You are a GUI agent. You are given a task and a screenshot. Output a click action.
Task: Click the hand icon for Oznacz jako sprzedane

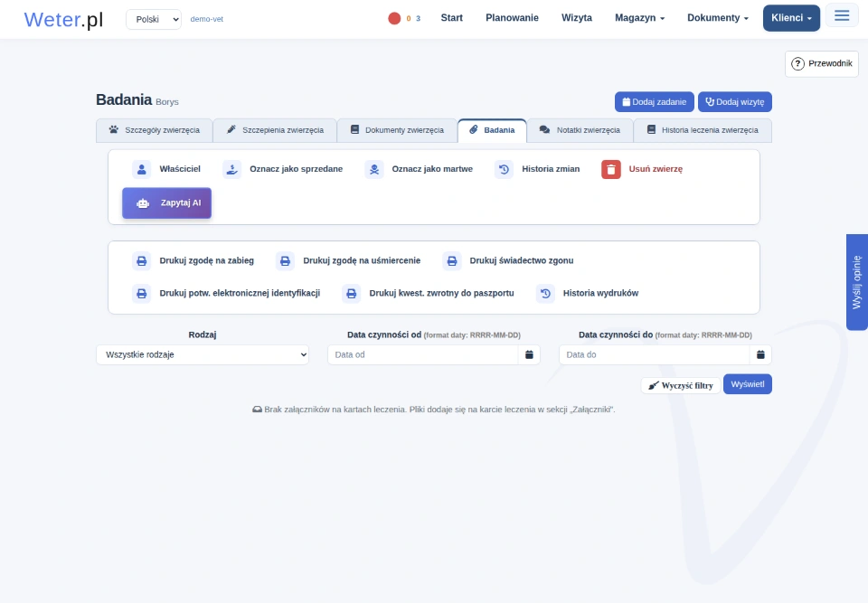[x=232, y=169]
